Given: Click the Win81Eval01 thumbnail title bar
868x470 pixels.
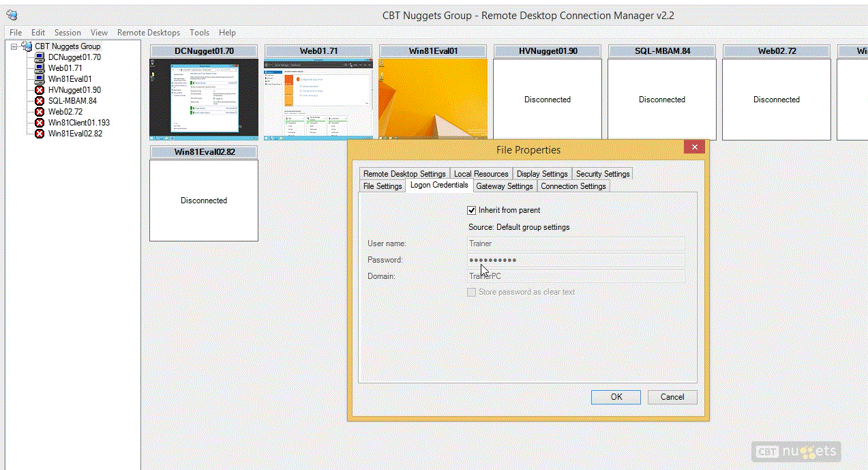Looking at the screenshot, I should point(433,51).
